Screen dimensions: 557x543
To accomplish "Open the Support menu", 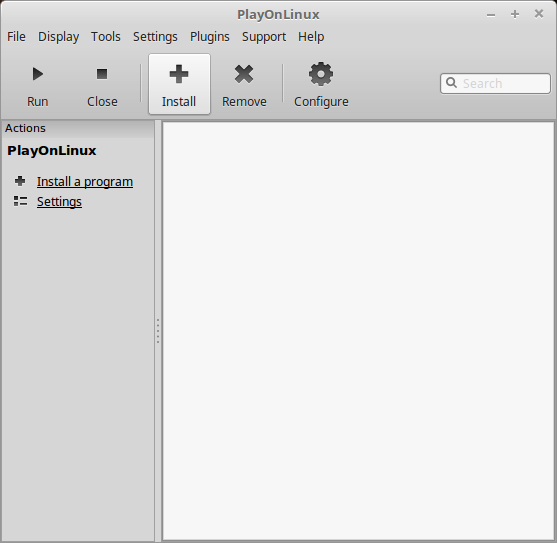I will (x=264, y=37).
